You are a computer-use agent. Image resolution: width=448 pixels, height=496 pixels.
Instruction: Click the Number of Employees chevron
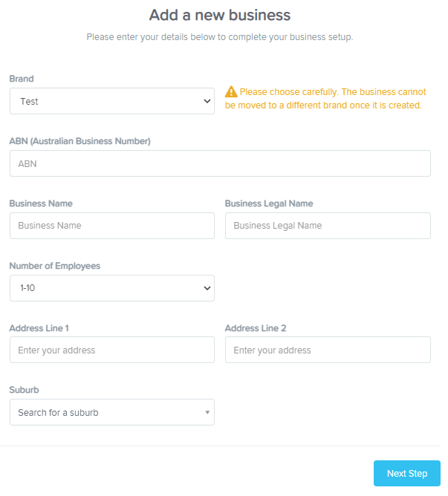point(207,288)
